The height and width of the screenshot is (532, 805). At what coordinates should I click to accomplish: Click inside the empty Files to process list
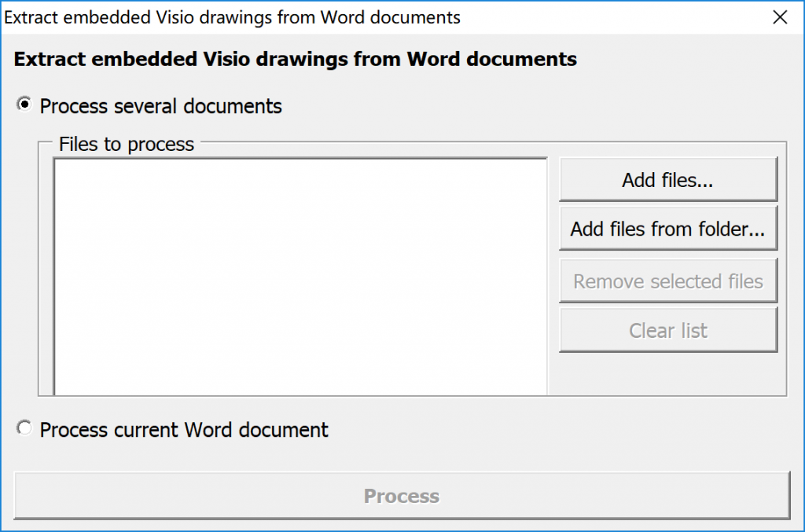pyautogui.click(x=299, y=275)
